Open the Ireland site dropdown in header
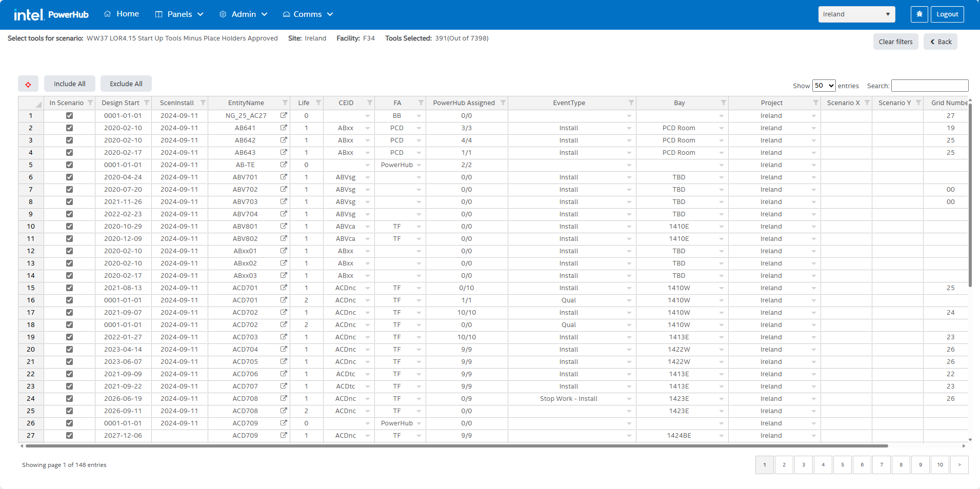Image resolution: width=980 pixels, height=489 pixels. [856, 14]
